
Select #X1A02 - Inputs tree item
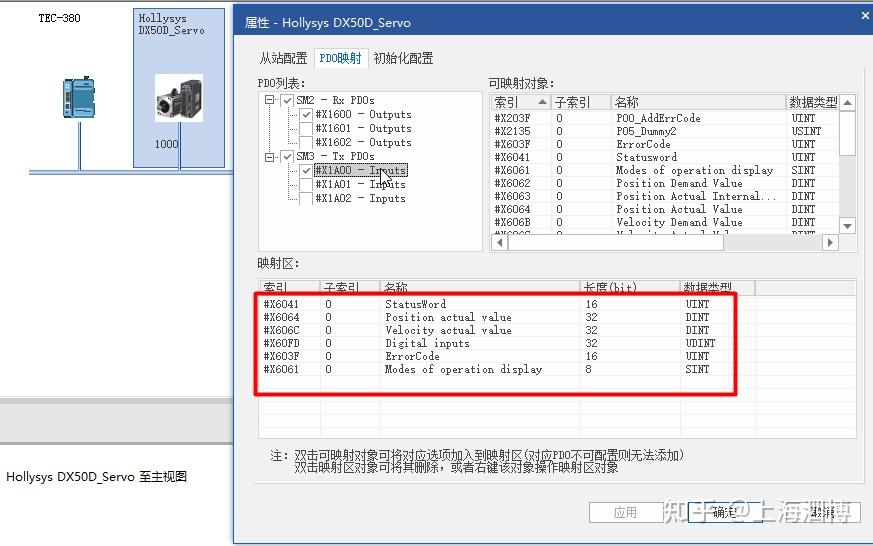point(360,198)
